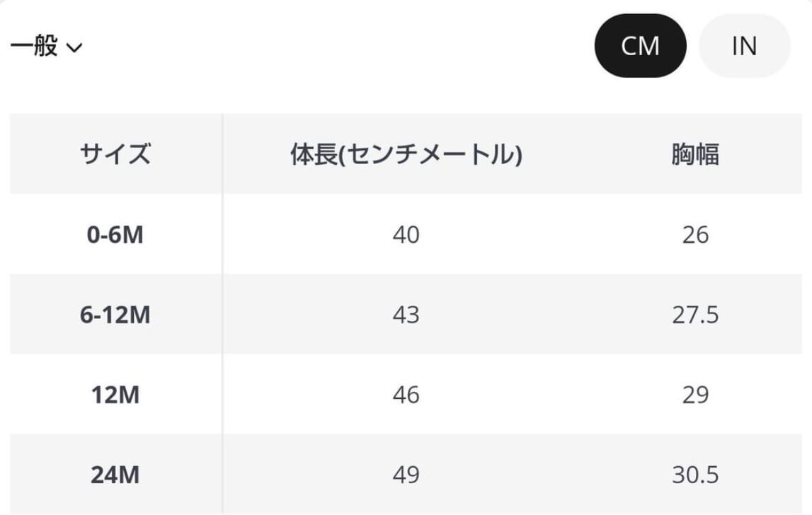
Task: Switch units to CM
Action: [x=640, y=46]
